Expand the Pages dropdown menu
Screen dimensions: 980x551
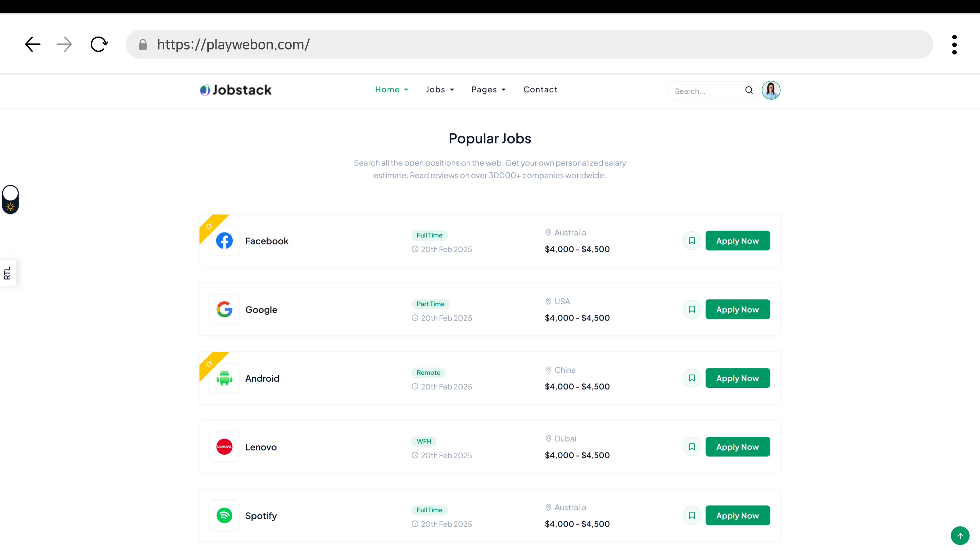489,90
